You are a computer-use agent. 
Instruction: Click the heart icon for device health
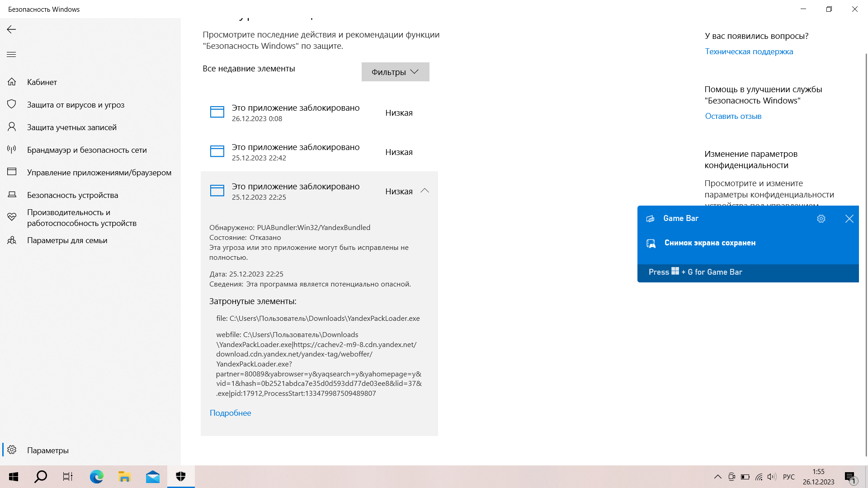pyautogui.click(x=12, y=217)
